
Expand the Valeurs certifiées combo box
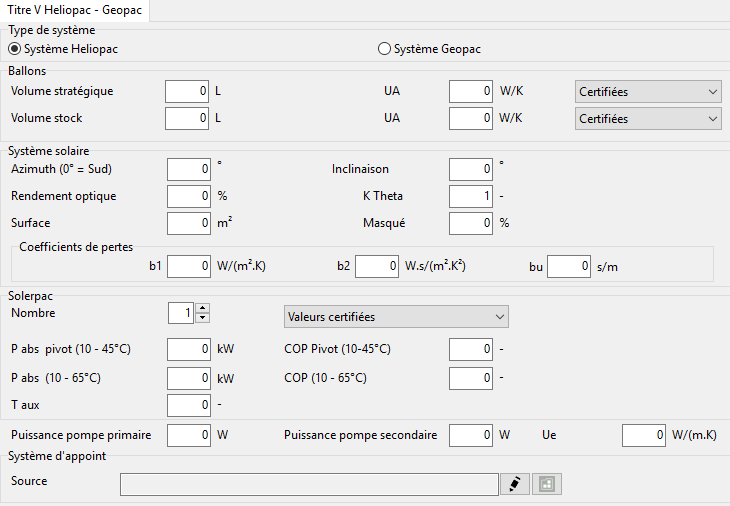(396, 317)
